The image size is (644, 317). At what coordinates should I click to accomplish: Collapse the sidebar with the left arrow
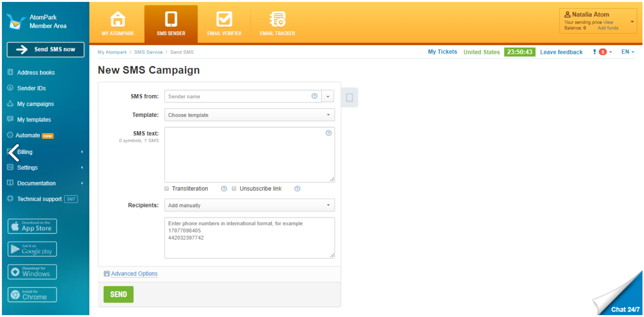point(13,153)
